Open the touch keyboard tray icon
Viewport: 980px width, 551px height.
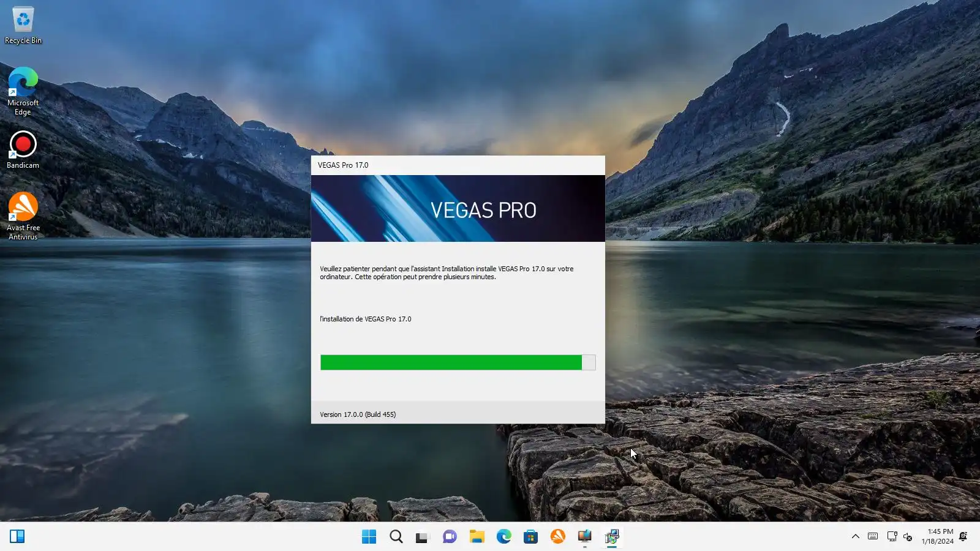click(873, 537)
